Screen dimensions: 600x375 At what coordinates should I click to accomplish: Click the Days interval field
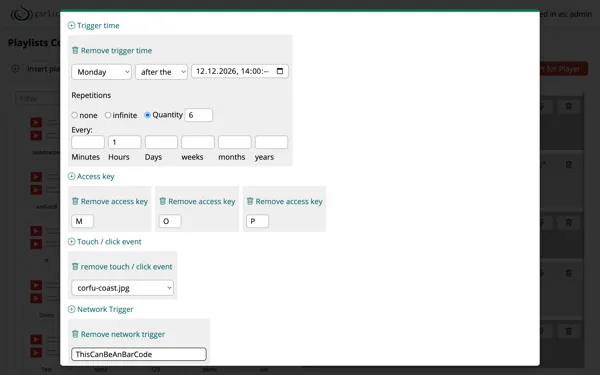[161, 142]
